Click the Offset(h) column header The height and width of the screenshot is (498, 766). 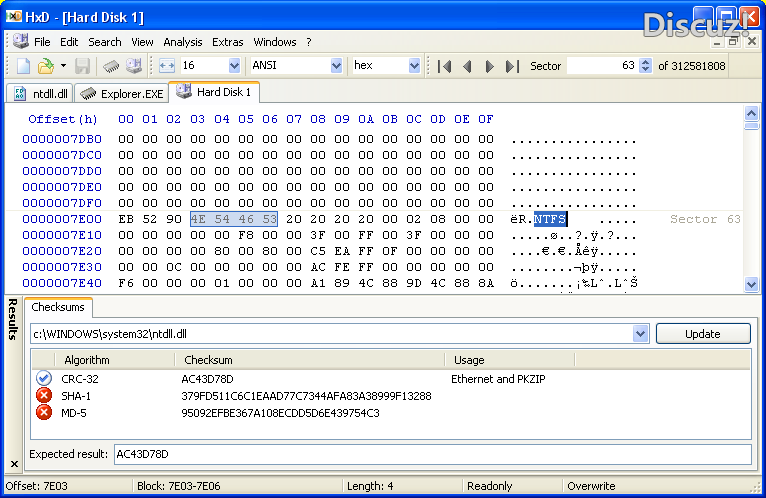[x=63, y=119]
